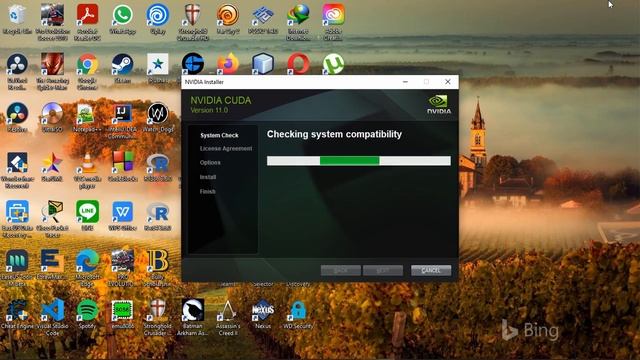This screenshot has height=360, width=640.
Task: Cancel the NVIDIA CUDA installation
Action: pyautogui.click(x=431, y=270)
